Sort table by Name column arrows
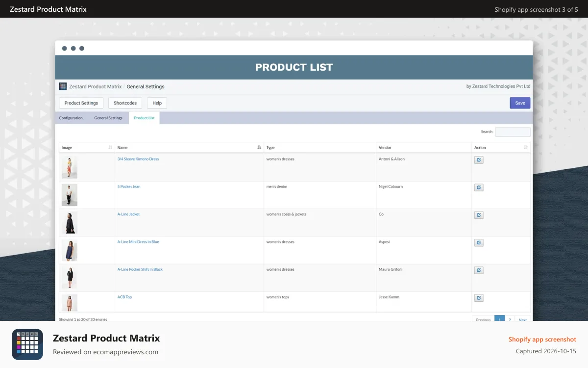Image resolution: width=588 pixels, height=368 pixels. [x=259, y=147]
